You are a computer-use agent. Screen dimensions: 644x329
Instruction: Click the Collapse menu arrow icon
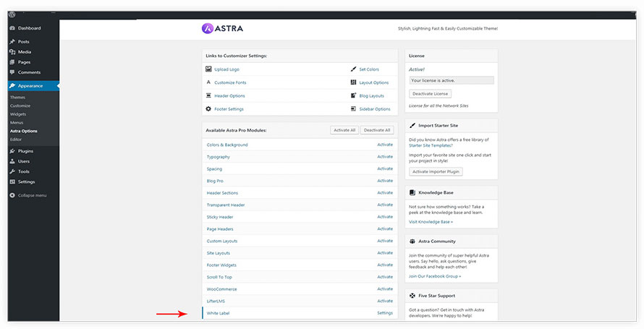(x=12, y=195)
